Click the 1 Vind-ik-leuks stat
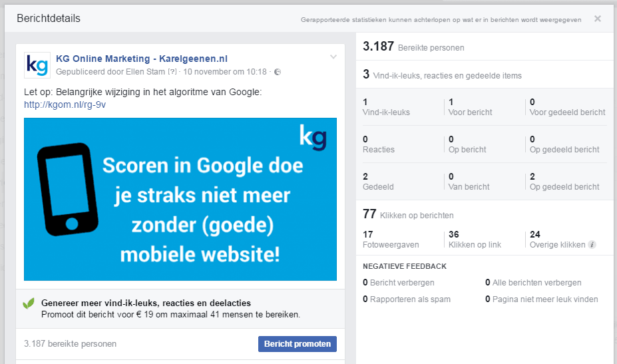The image size is (617, 364). tap(386, 106)
